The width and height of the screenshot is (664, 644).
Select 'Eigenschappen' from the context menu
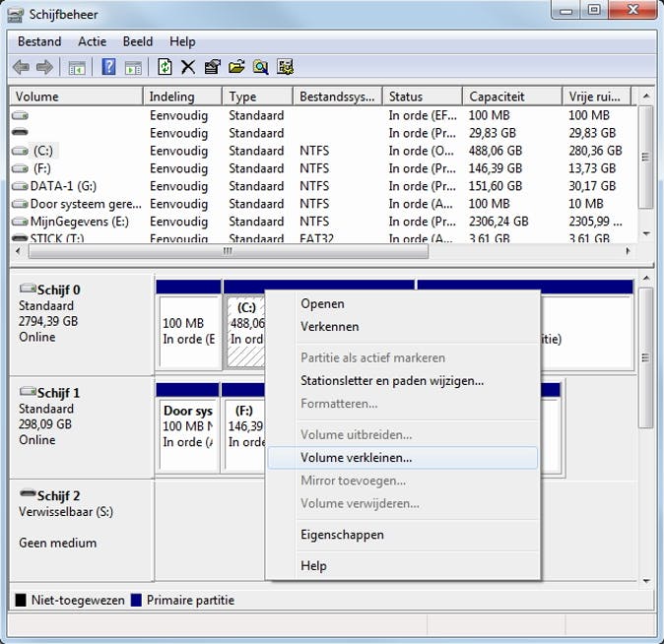(x=342, y=535)
